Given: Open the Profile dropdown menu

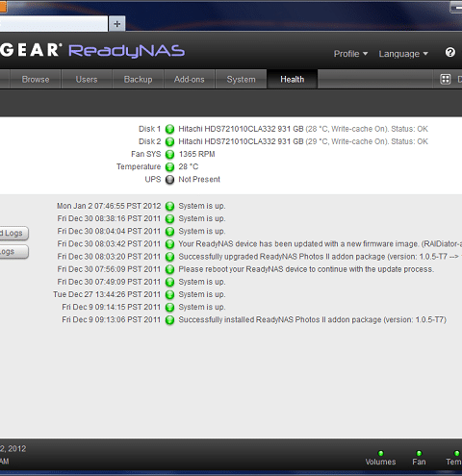Looking at the screenshot, I should 350,54.
